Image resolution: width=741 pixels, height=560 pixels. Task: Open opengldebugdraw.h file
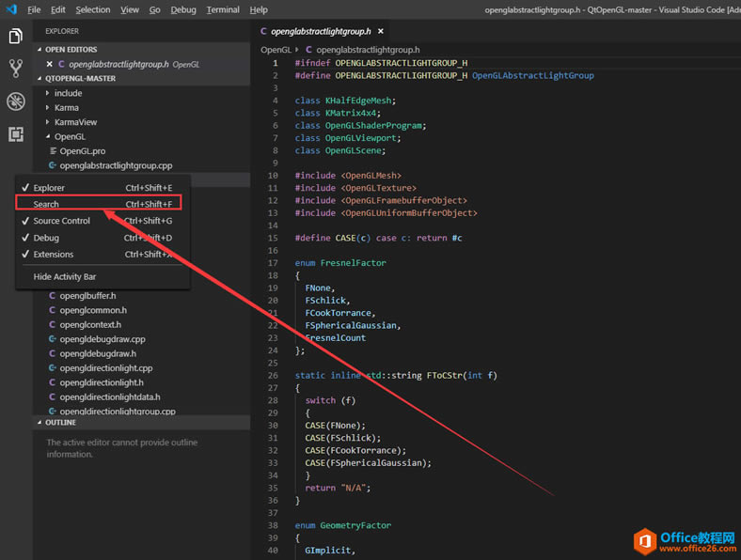(98, 353)
